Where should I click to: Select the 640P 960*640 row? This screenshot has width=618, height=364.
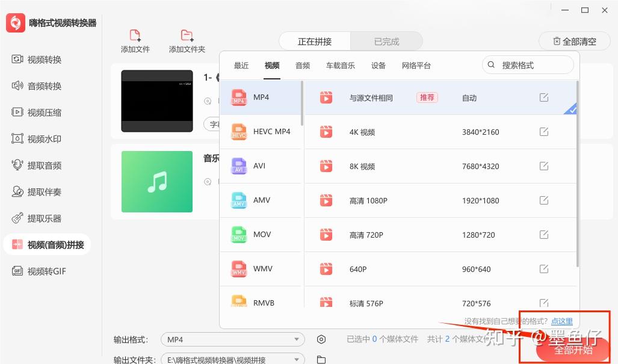point(440,269)
